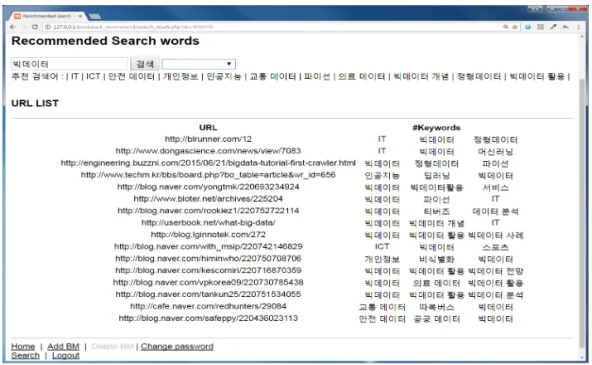Select the Recommended Search tab
The height and width of the screenshot is (365, 592).
[47, 16]
